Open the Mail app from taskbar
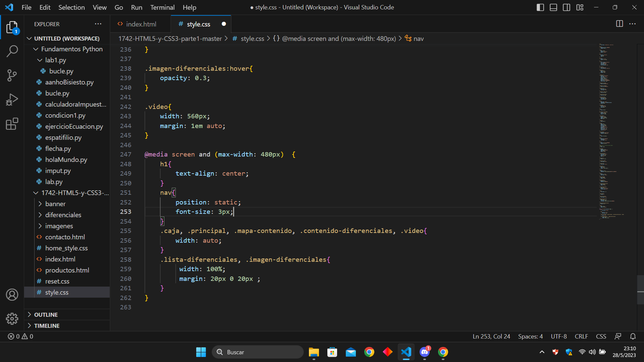The width and height of the screenshot is (644, 362). coord(351,352)
